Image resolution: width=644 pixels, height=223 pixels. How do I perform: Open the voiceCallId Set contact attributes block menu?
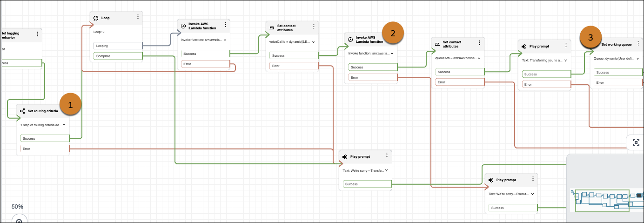click(314, 26)
